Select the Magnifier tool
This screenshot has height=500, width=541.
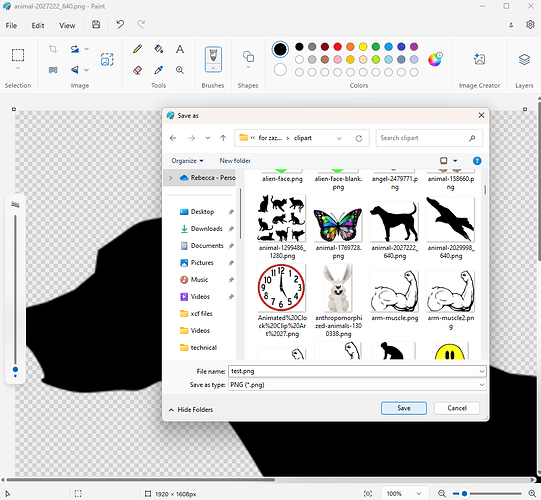tap(180, 70)
